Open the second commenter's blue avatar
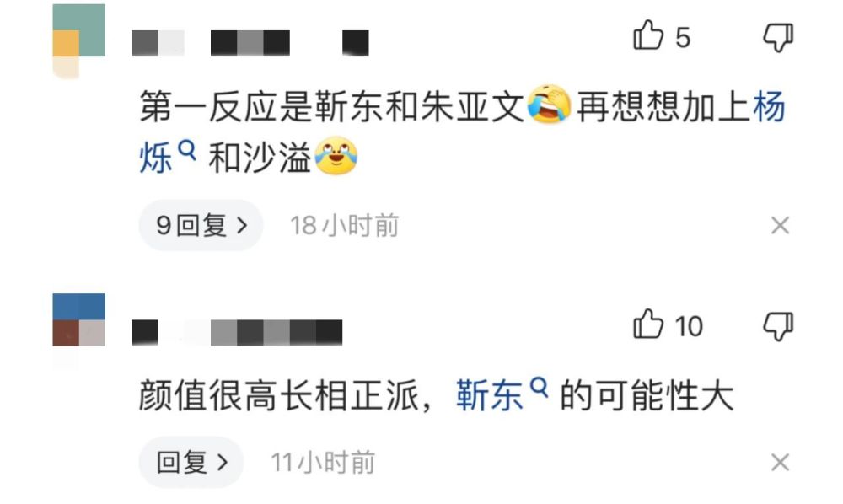This screenshot has width=843, height=504. [79, 320]
